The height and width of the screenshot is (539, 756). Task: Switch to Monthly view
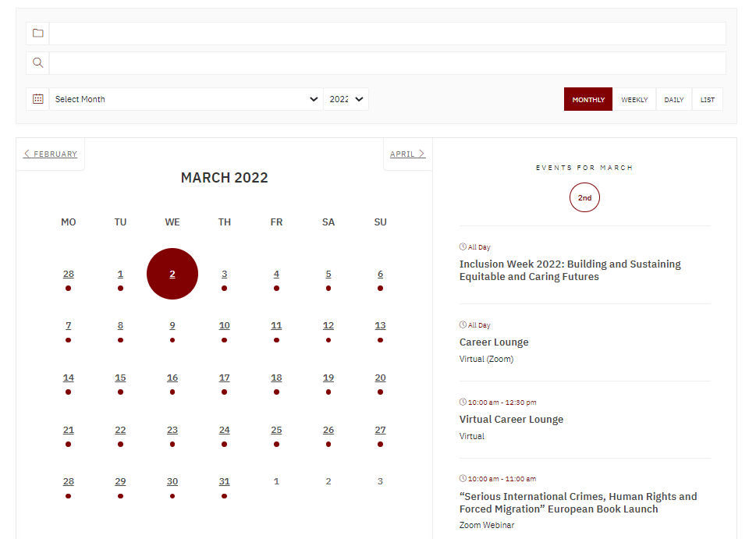point(588,99)
